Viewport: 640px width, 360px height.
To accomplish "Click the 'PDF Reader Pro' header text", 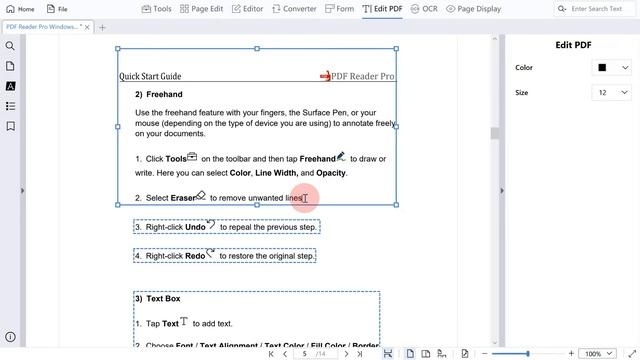I will (362, 76).
